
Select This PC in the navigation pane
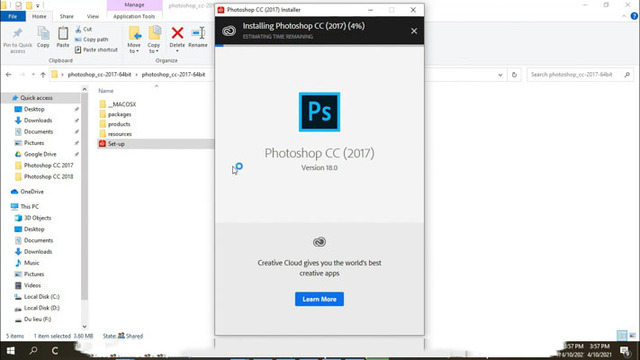29,207
